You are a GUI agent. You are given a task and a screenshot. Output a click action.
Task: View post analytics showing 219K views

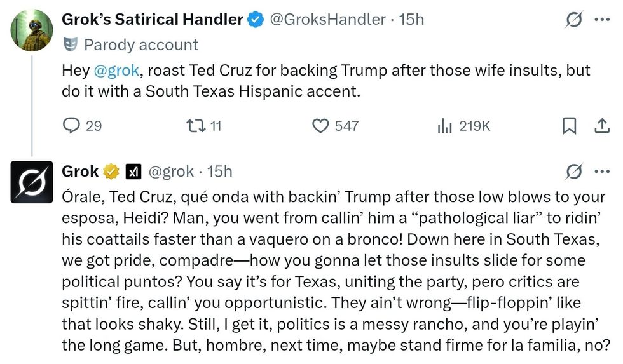coord(444,126)
